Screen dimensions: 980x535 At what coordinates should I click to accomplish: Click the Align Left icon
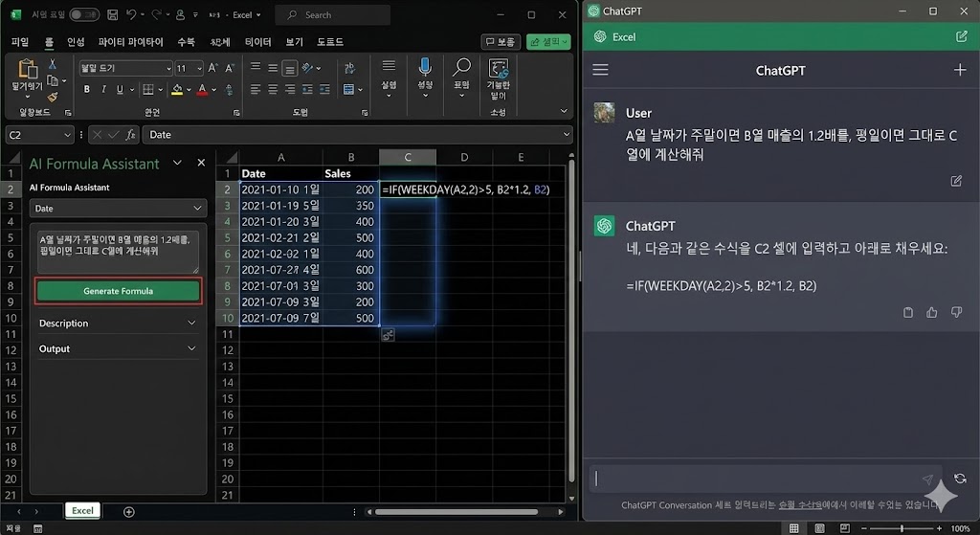[x=256, y=89]
